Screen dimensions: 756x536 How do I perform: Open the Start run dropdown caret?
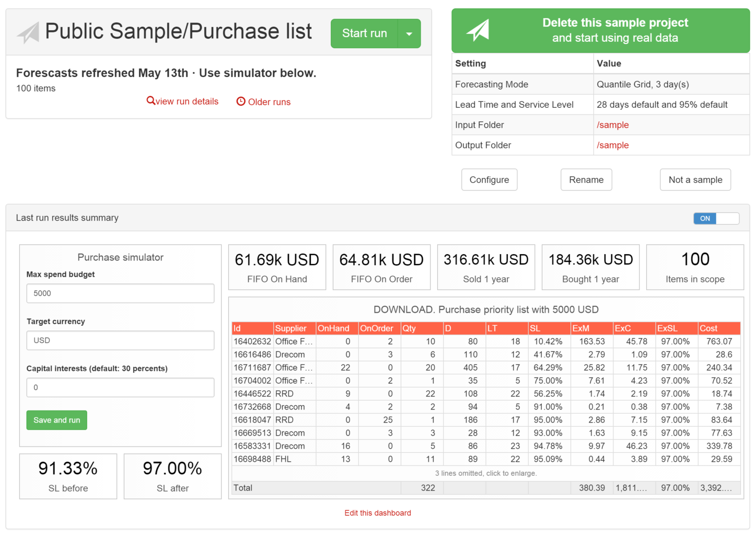click(410, 33)
